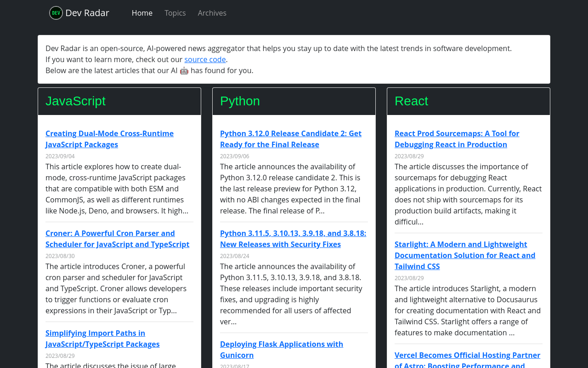This screenshot has width=588, height=368.
Task: Open the Archives nav item
Action: pos(212,13)
